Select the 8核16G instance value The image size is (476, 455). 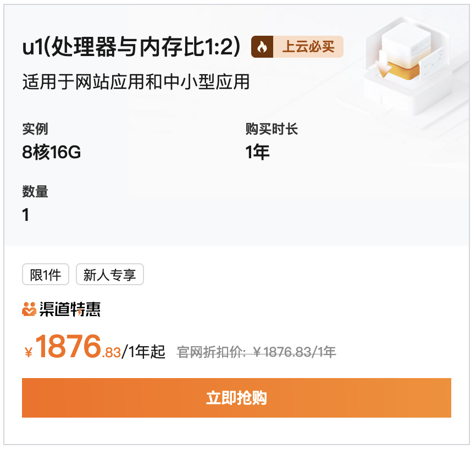pos(52,152)
